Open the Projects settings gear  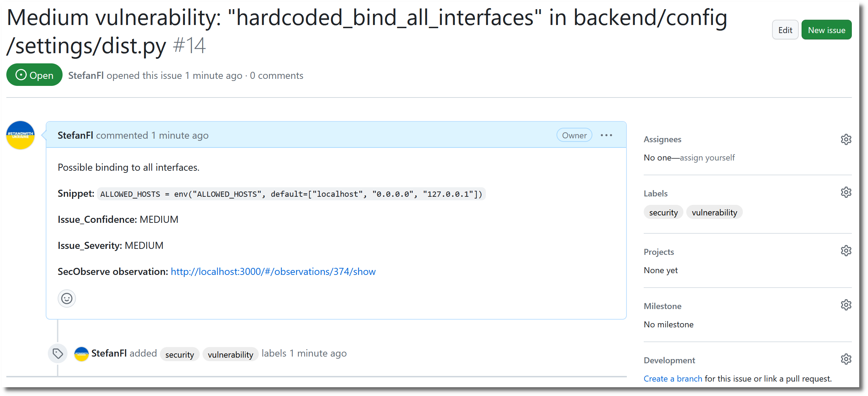pos(846,250)
